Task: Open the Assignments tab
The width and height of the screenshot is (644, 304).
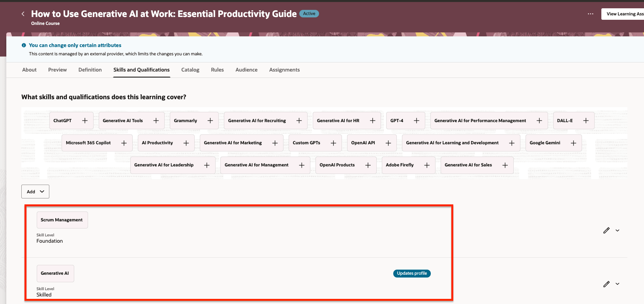Action: click(284, 70)
